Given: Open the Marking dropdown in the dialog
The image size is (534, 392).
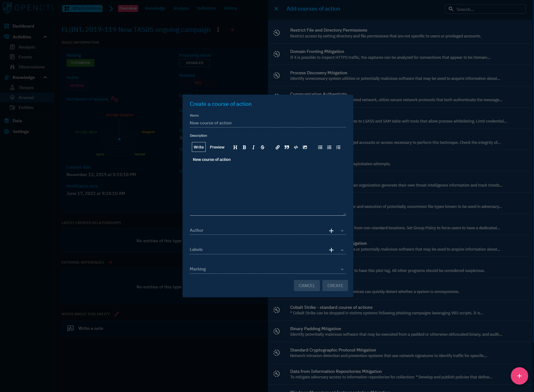Looking at the screenshot, I should point(342,269).
